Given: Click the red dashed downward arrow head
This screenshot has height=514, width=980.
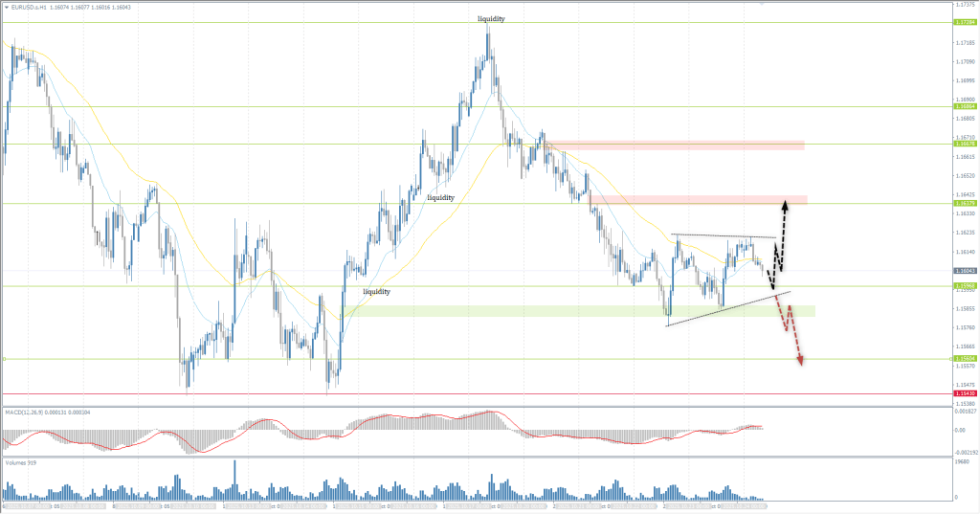Looking at the screenshot, I should point(800,360).
